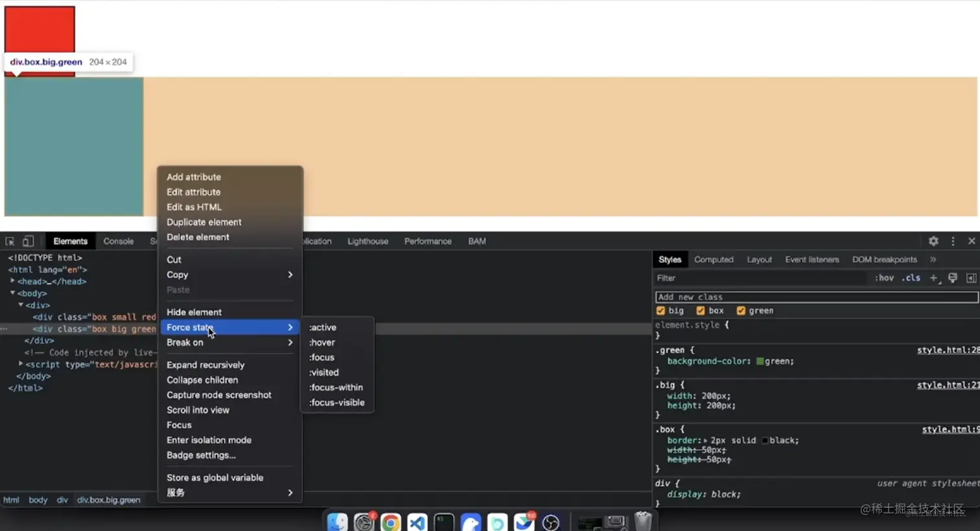Image resolution: width=980 pixels, height=531 pixels.
Task: Force the :focus-visible state
Action: pos(337,403)
